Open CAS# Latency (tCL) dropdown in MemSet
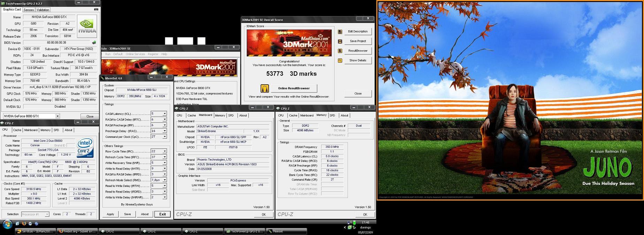This screenshot has width=644, height=235. pos(164,114)
